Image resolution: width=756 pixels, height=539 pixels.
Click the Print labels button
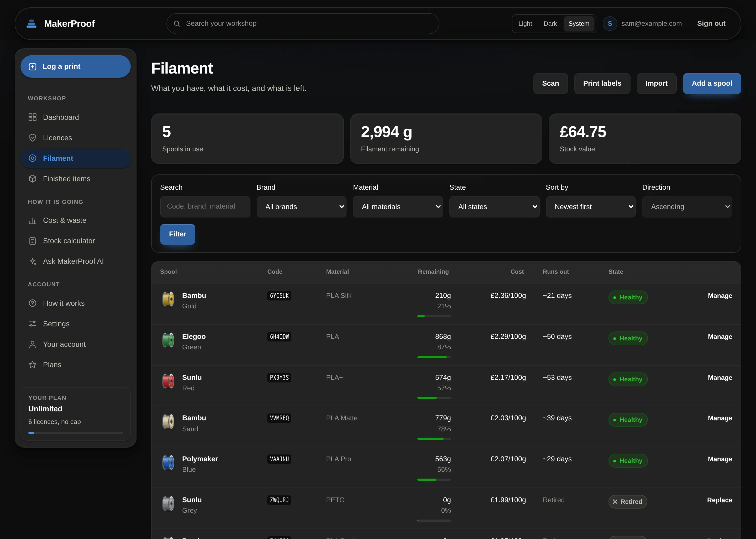(x=602, y=83)
